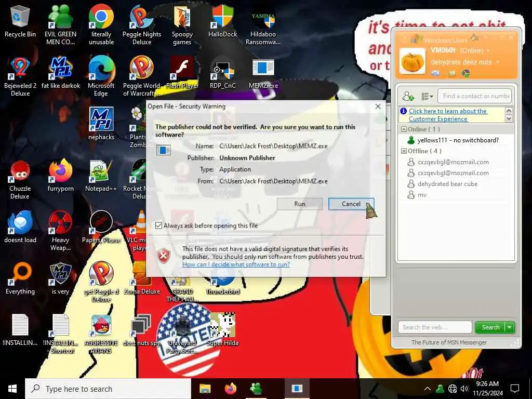This screenshot has height=399, width=532.
Task: Click the pumpkin display picture
Action: (412, 61)
